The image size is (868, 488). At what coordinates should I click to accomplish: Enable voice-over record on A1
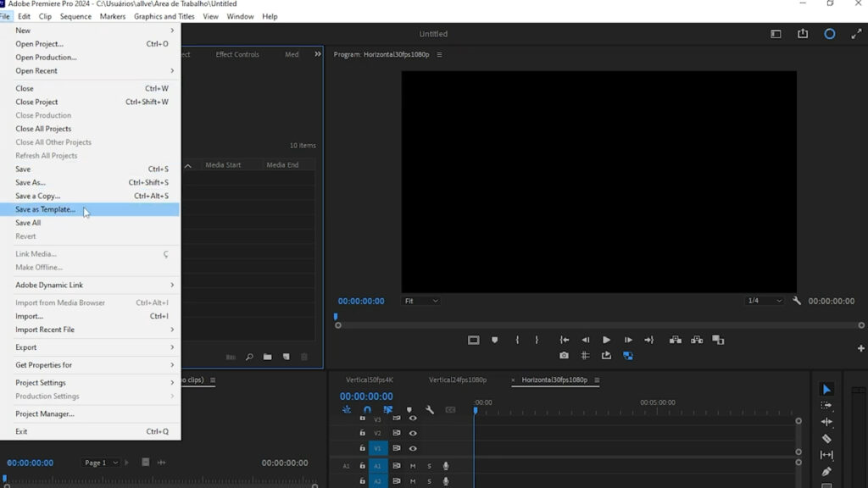[x=446, y=466]
